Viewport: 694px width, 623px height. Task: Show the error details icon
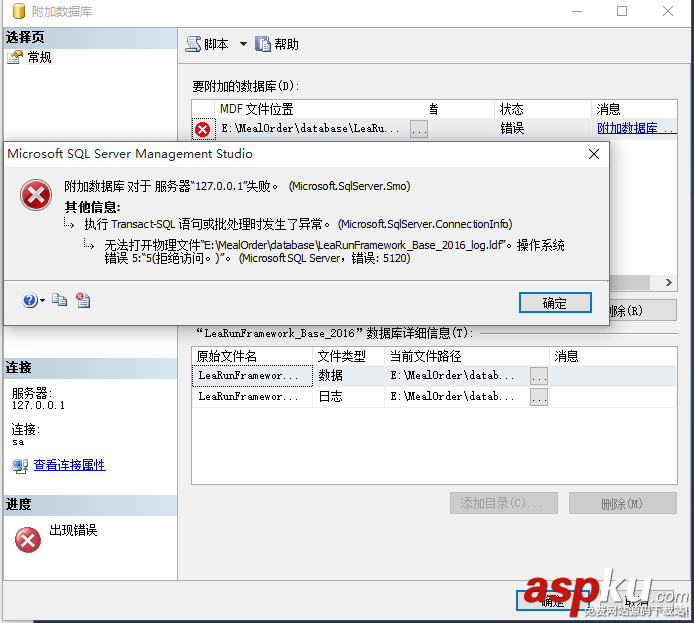pyautogui.click(x=83, y=300)
